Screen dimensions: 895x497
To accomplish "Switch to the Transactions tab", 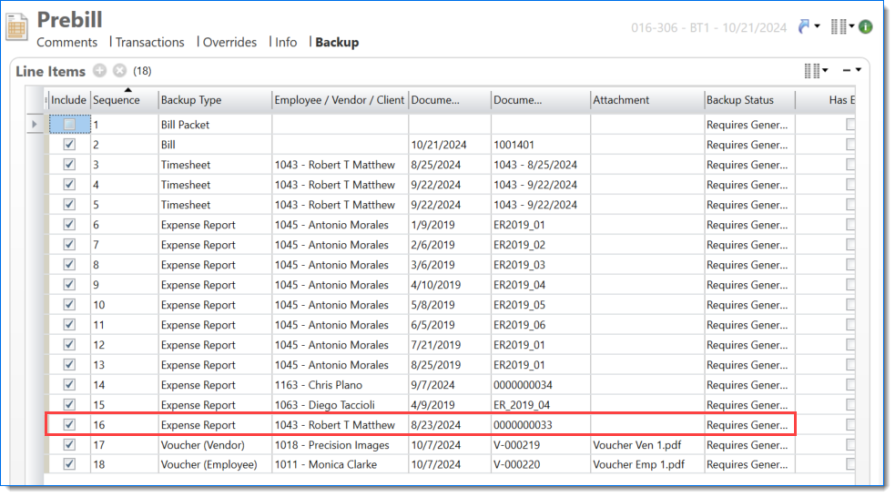I will 150,42.
